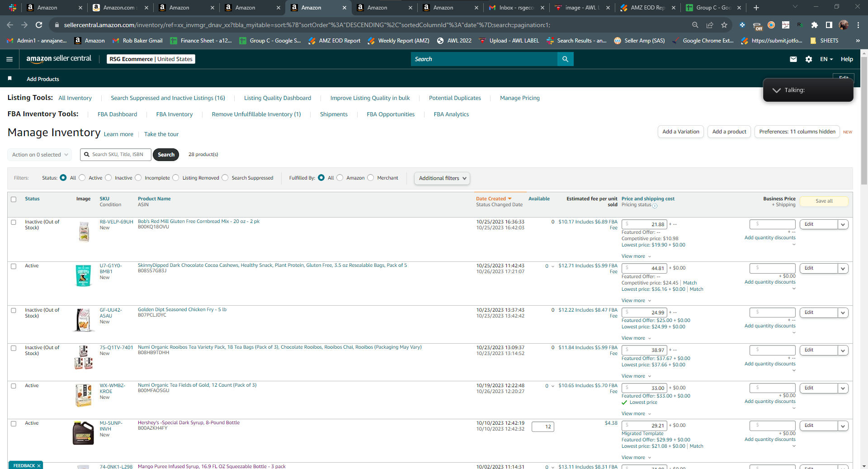Open the Seller Central hamburger menu
The image size is (868, 469).
click(9, 59)
